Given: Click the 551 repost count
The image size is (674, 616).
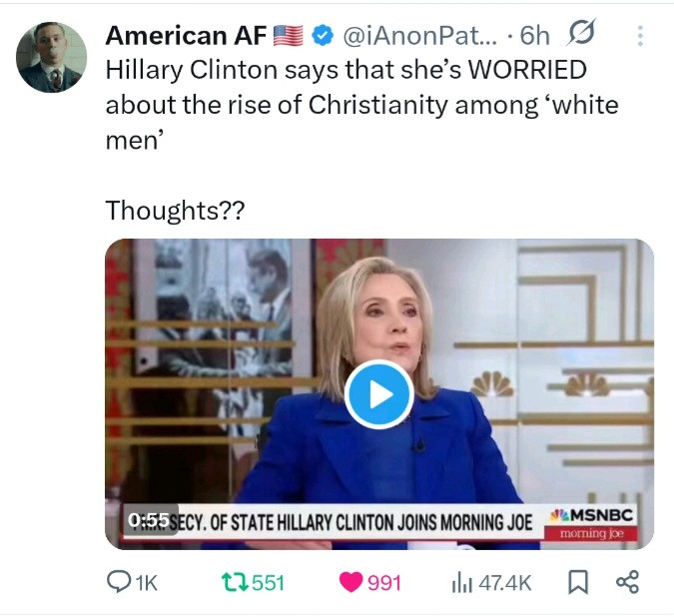Looking at the screenshot, I should coord(268,583).
